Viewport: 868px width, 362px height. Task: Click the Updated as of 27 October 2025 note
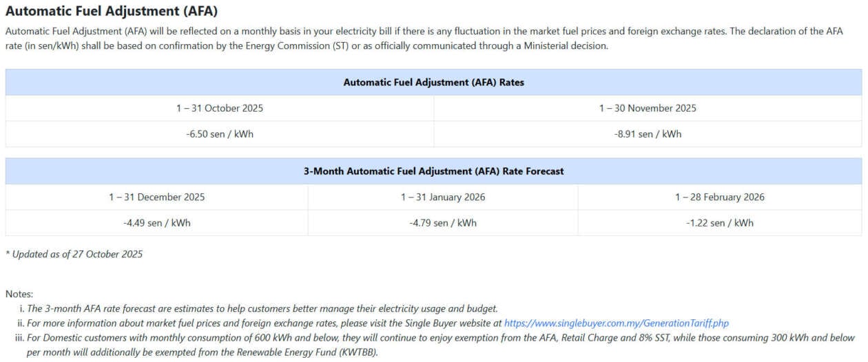point(74,254)
